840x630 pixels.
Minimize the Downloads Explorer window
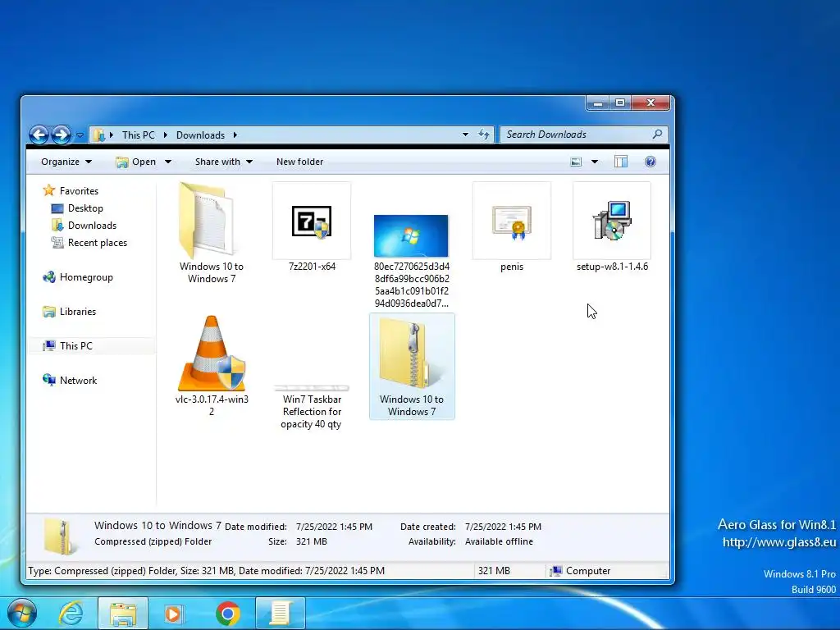coord(598,103)
